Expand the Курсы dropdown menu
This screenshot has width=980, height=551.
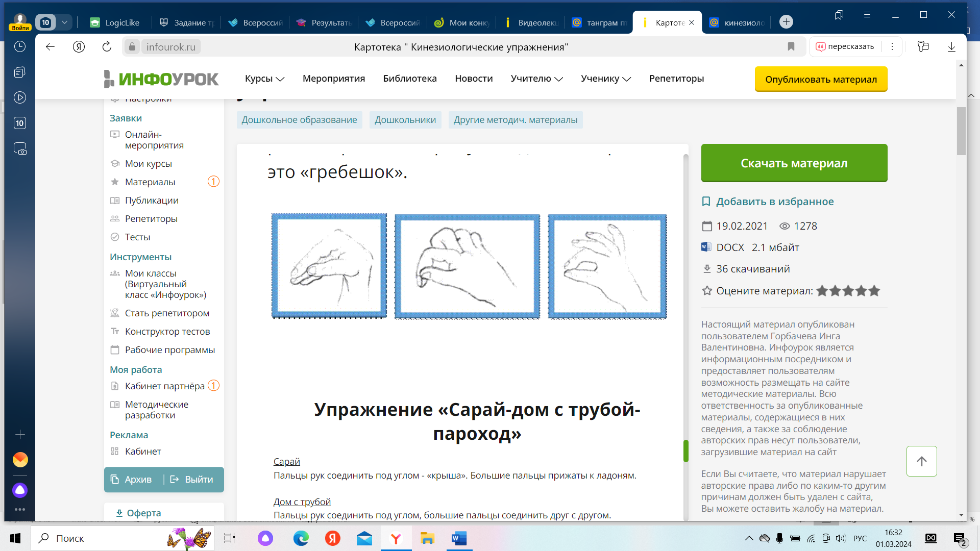264,79
